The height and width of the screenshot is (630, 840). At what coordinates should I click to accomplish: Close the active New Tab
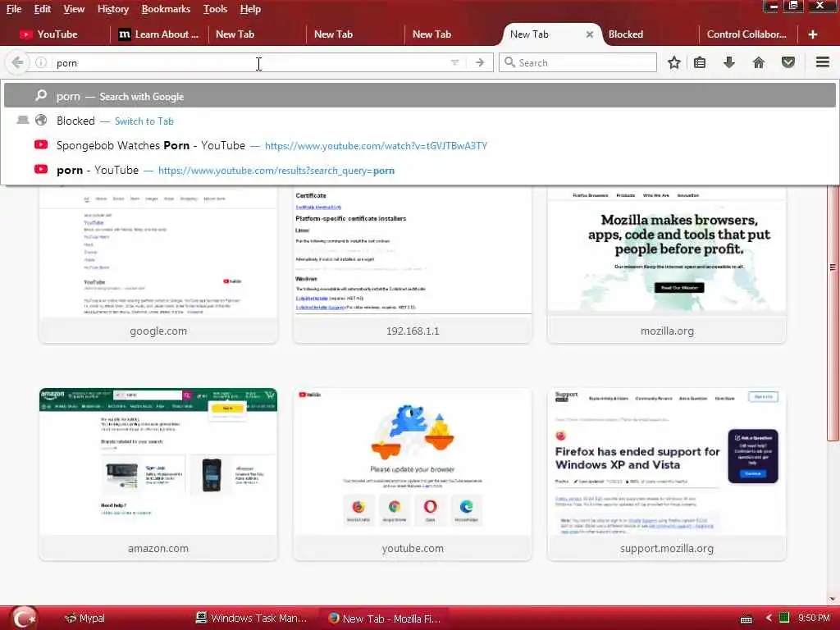click(589, 34)
